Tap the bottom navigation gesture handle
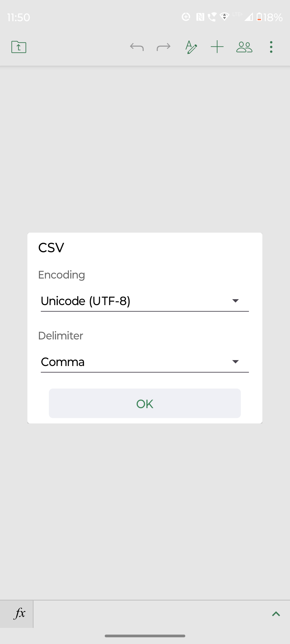The image size is (290, 644). click(145, 636)
